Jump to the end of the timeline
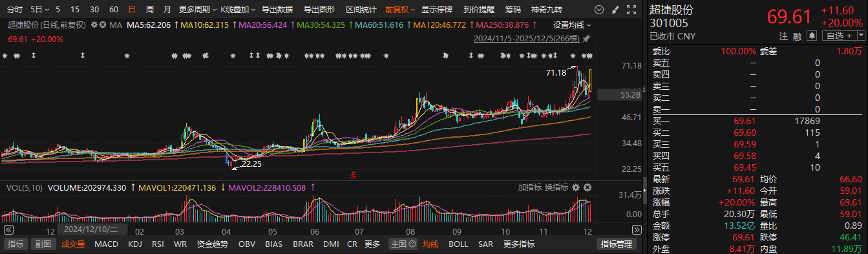Viewport: 868px width, 254px height. (x=637, y=230)
